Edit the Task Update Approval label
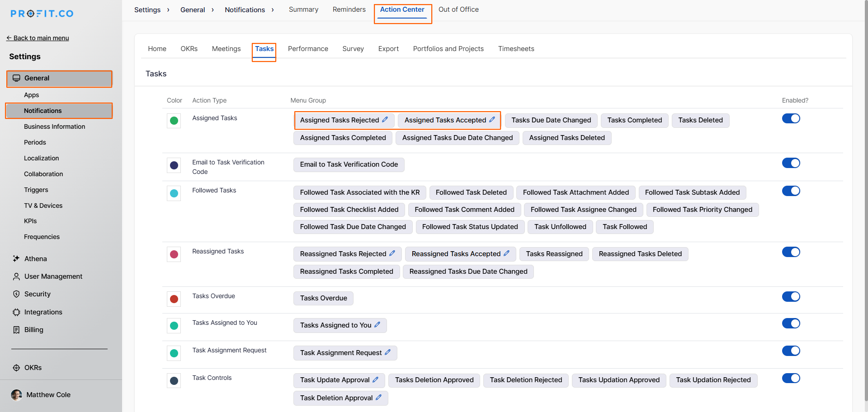The height and width of the screenshot is (412, 868). [375, 379]
